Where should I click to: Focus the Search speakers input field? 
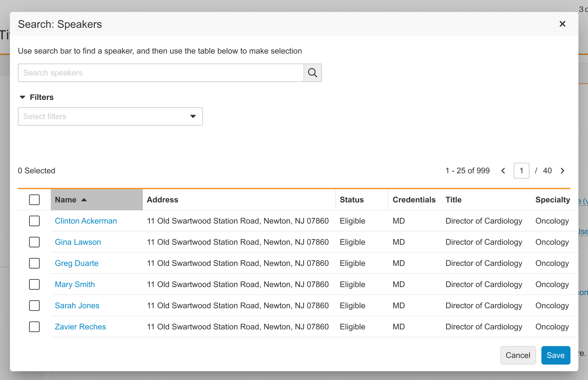(161, 73)
